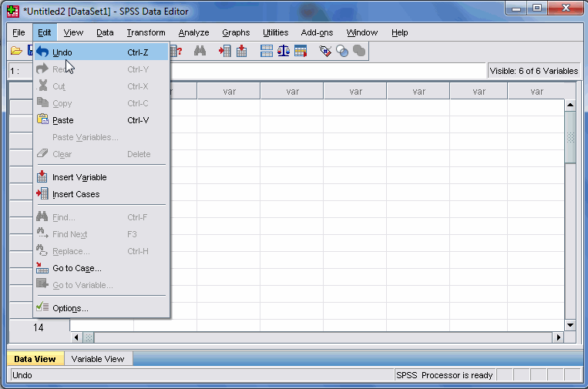Choose Paste from the Edit menu
This screenshot has height=389, width=588.
tap(101, 120)
